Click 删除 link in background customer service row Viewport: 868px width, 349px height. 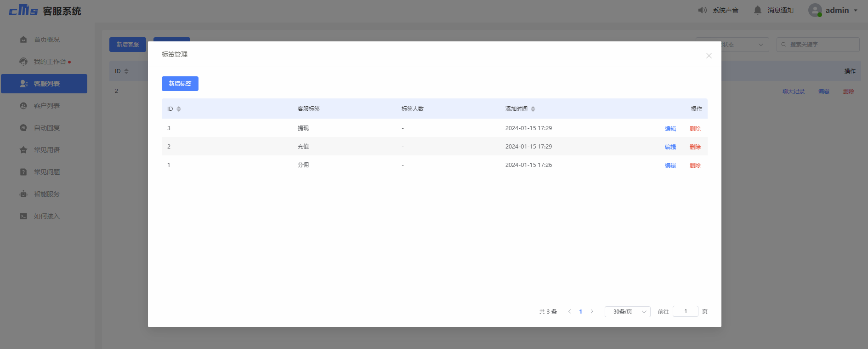coord(849,92)
